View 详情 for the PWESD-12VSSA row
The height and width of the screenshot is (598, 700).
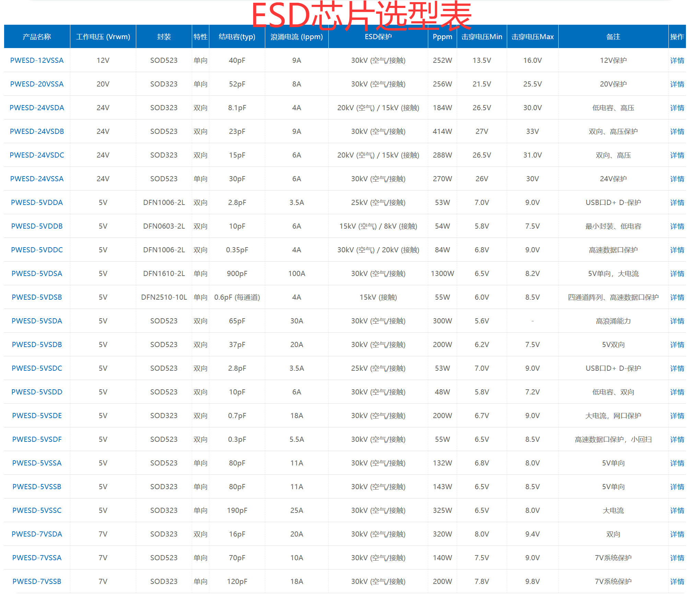[677, 60]
